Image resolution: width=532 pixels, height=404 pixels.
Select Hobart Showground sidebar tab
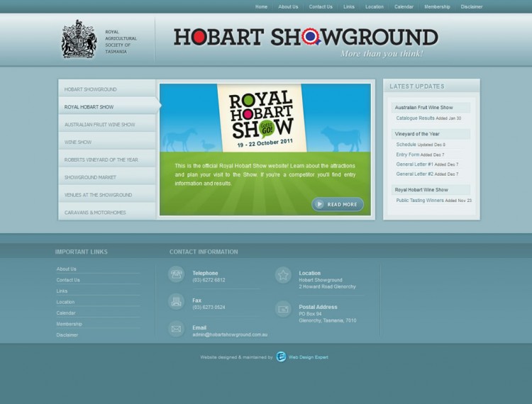pos(107,89)
